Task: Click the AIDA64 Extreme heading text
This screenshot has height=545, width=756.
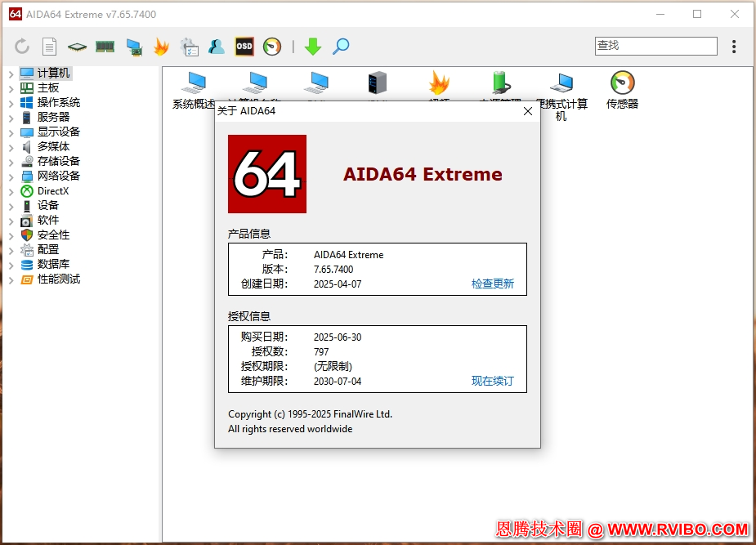Action: [423, 174]
